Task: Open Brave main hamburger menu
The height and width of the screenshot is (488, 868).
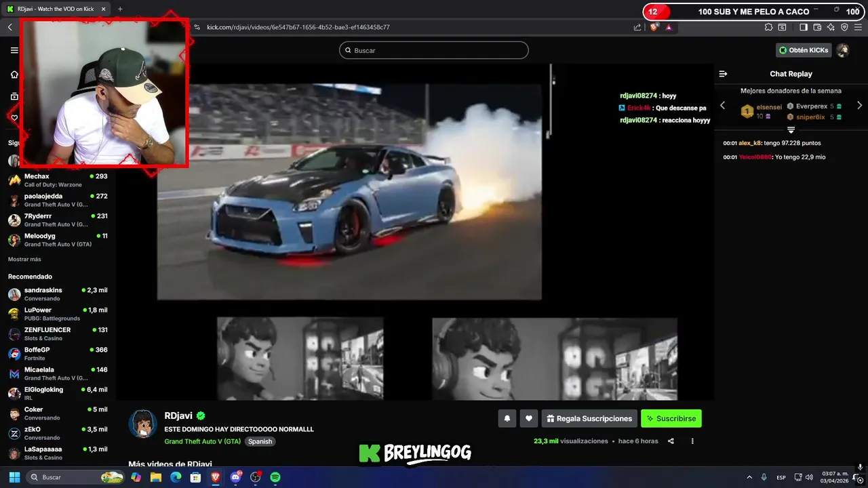Action: click(x=859, y=27)
